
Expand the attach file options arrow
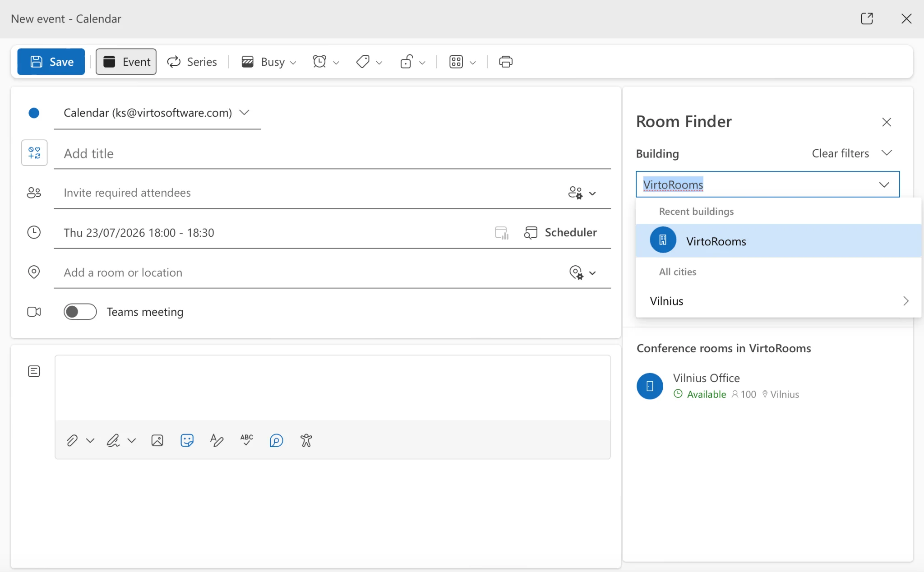90,440
